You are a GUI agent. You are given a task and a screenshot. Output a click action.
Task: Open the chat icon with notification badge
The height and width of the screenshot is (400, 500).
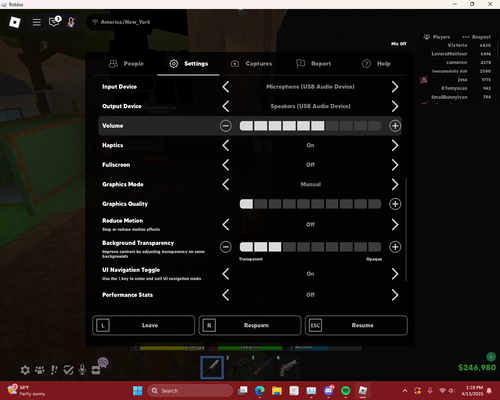coord(54,22)
